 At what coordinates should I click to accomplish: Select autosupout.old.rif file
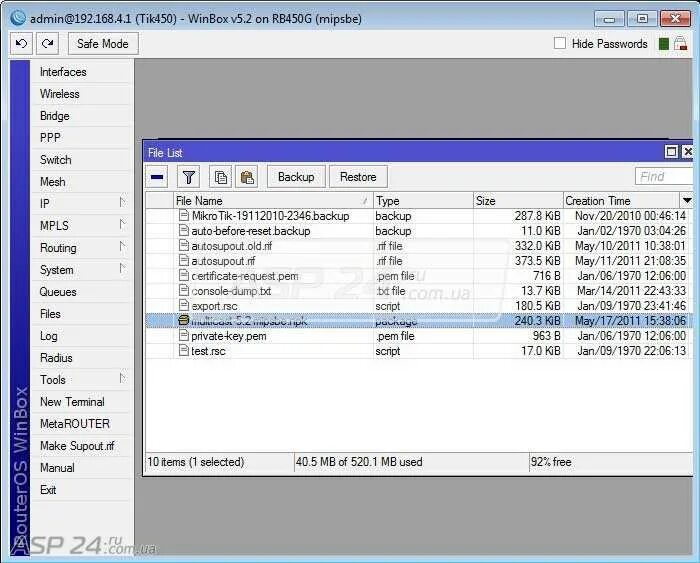click(231, 246)
